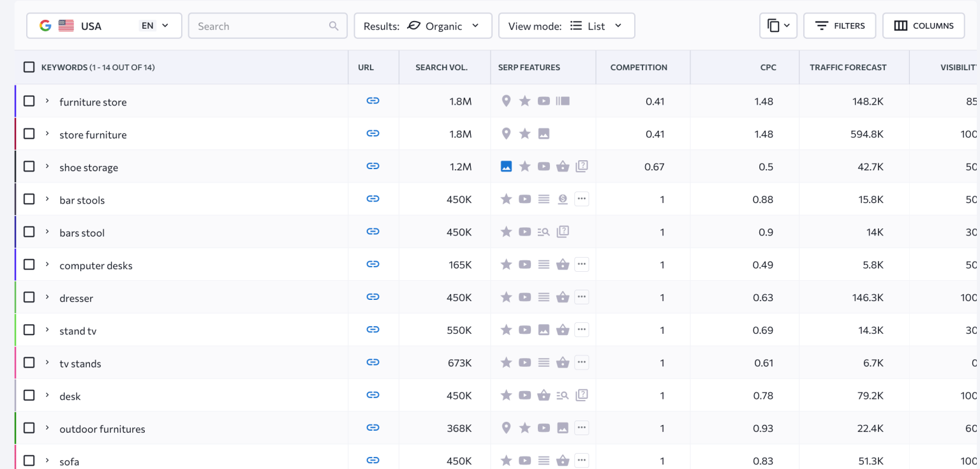Click the blue image SERP icon for shoe storage
This screenshot has width=980, height=469.
point(506,167)
